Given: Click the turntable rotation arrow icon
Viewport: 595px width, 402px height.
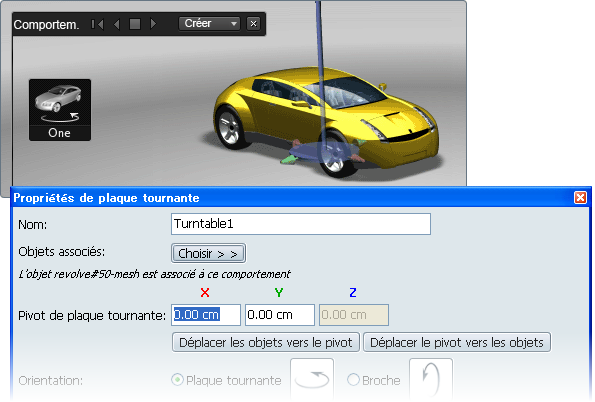Looking at the screenshot, I should point(312,379).
